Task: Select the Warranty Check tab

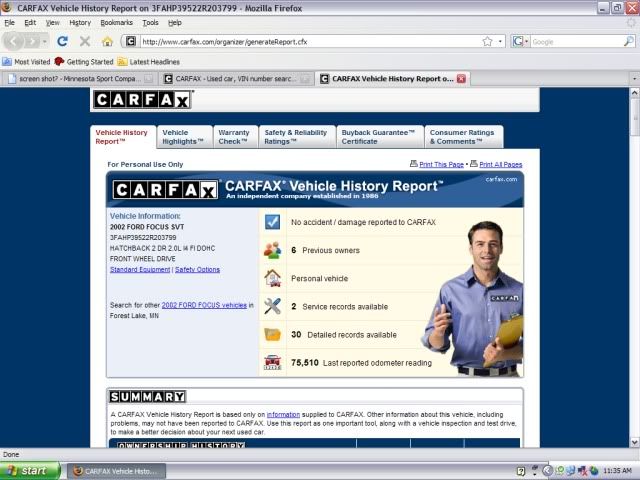Action: (x=236, y=137)
